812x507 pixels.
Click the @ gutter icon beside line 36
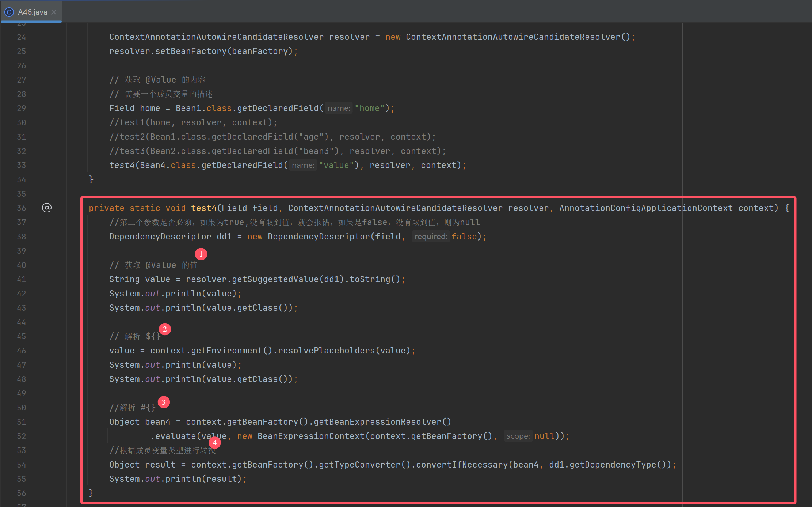46,208
